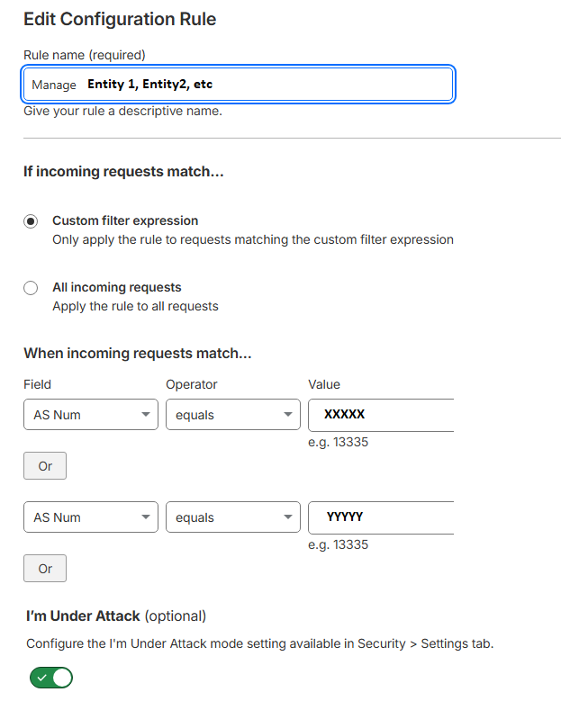561x728 pixels.
Task: Open the first AS Num field dropdown
Action: pos(91,415)
